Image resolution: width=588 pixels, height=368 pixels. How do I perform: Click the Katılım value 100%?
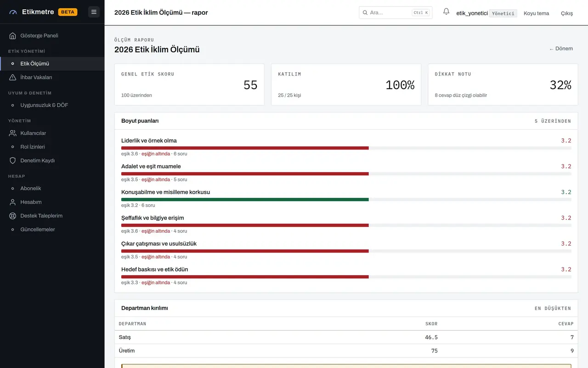(400, 85)
